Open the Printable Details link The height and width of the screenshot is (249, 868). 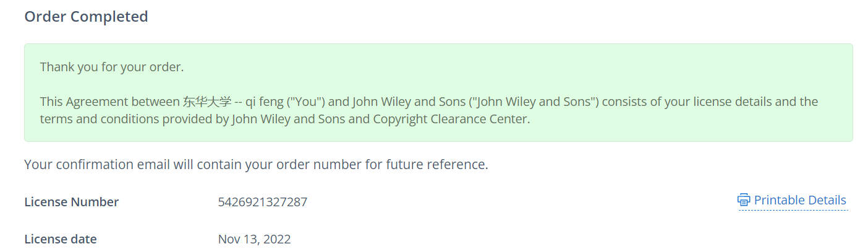click(799, 200)
